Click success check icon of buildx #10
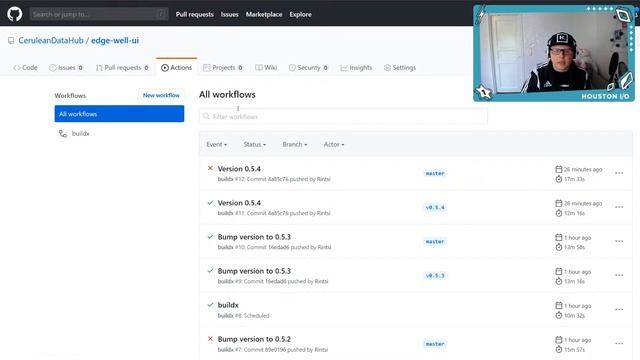The image size is (640, 360). pyautogui.click(x=210, y=236)
